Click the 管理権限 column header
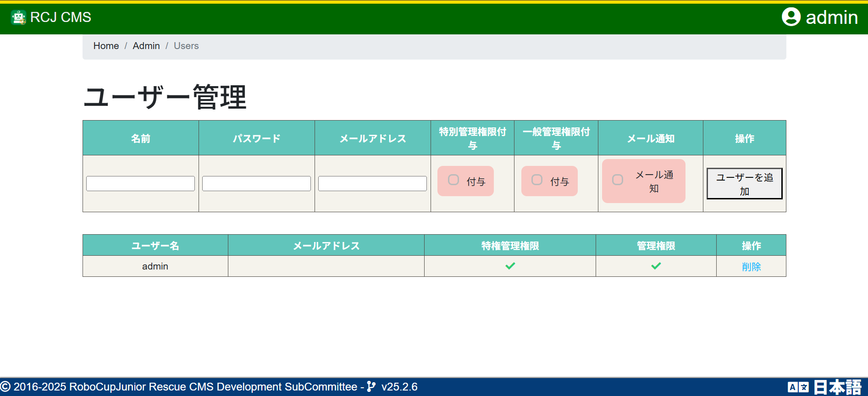Viewport: 868px width, 396px height. coord(656,246)
